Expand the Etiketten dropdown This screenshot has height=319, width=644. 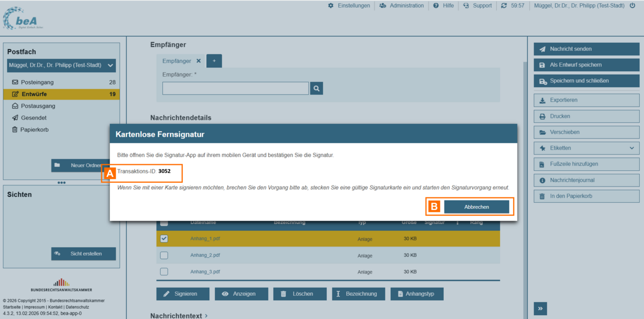tap(586, 148)
